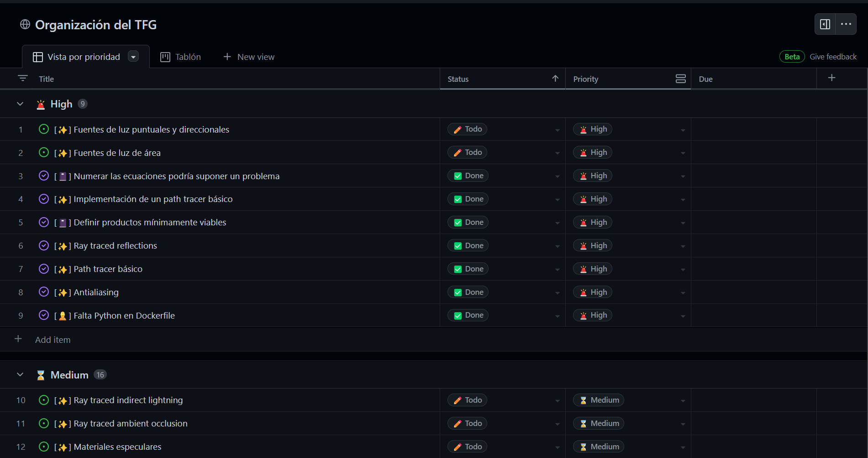Screen dimensions: 868x458
Task: Open Priority dropdown for Ray traced indirect lightning
Action: click(x=683, y=401)
